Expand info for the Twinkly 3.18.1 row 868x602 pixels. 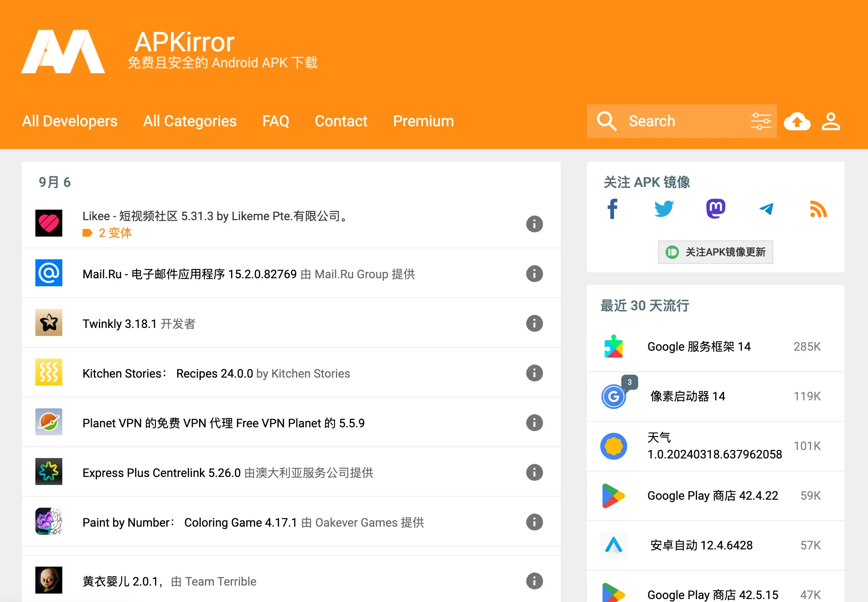[x=534, y=323]
